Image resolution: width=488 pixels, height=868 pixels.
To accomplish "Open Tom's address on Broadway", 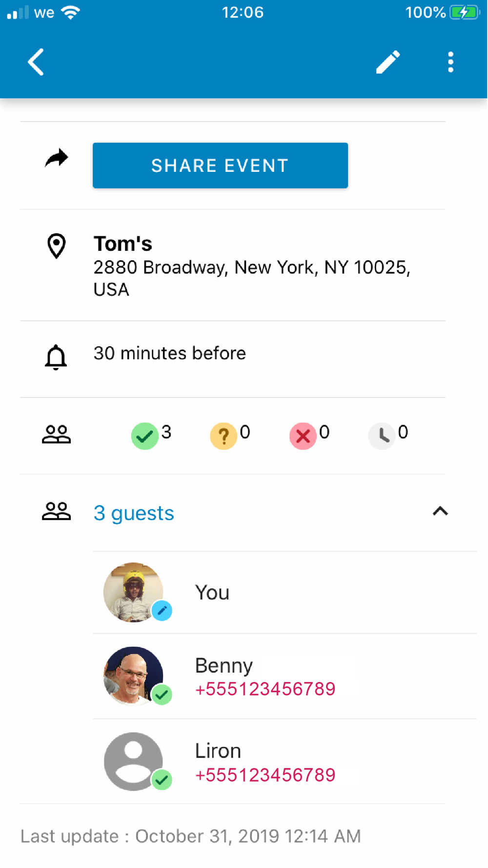I will click(251, 267).
